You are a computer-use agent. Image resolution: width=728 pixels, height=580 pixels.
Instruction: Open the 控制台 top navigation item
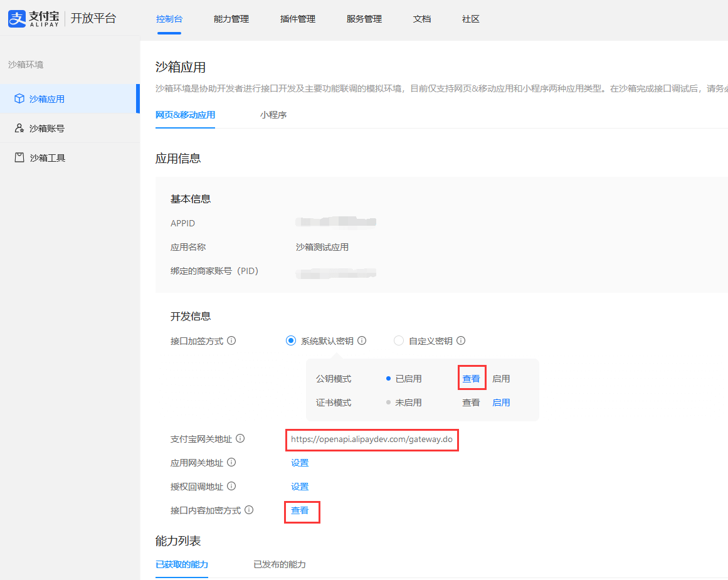169,19
